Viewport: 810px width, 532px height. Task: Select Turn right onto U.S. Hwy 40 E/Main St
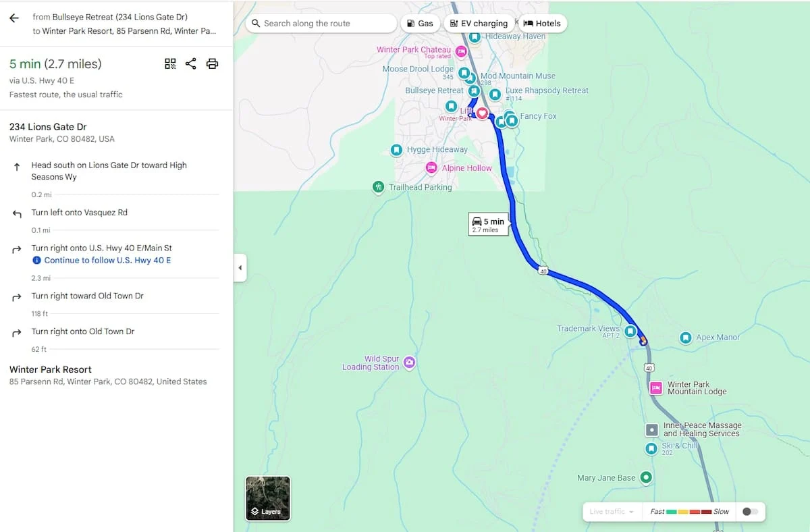(x=102, y=248)
